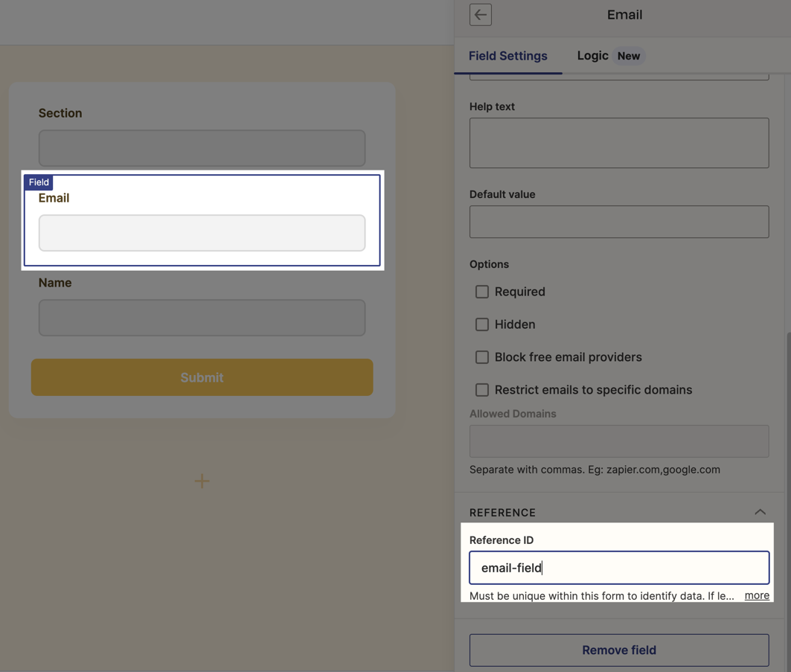Open the 'more' link under Reference ID
Image resolution: width=791 pixels, height=672 pixels.
(x=757, y=595)
